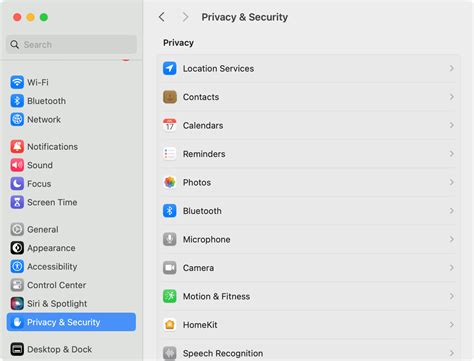The width and height of the screenshot is (474, 361).
Task: Open the Motion & Fitness icon
Action: pos(170,296)
